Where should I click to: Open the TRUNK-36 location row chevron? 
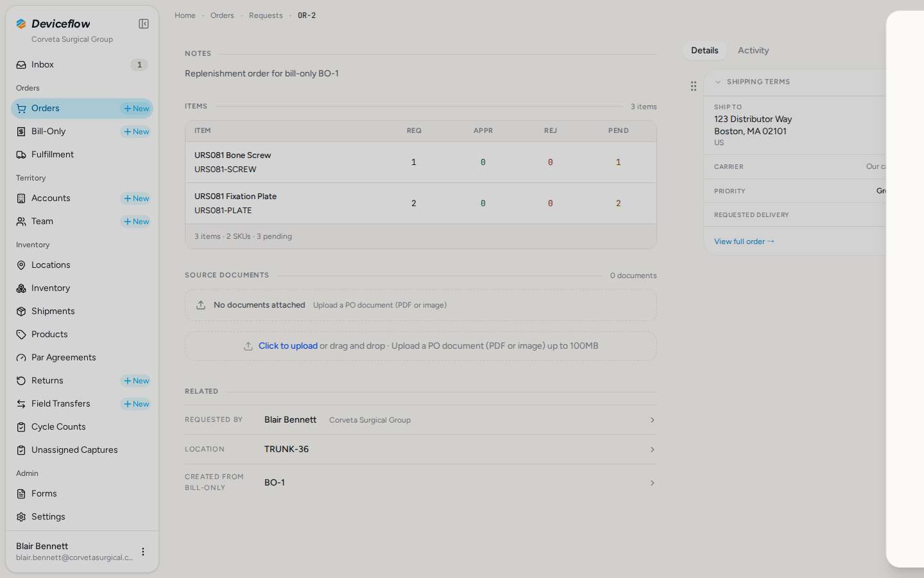point(653,450)
